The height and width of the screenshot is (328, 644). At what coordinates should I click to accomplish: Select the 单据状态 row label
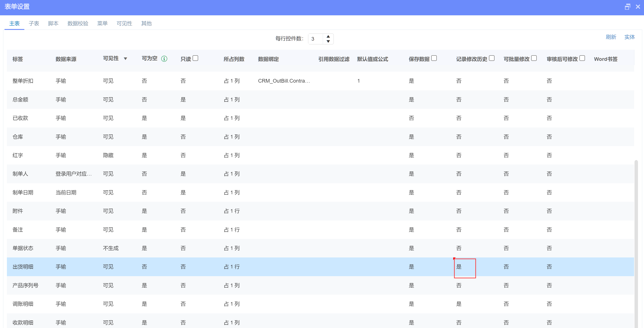click(x=23, y=248)
